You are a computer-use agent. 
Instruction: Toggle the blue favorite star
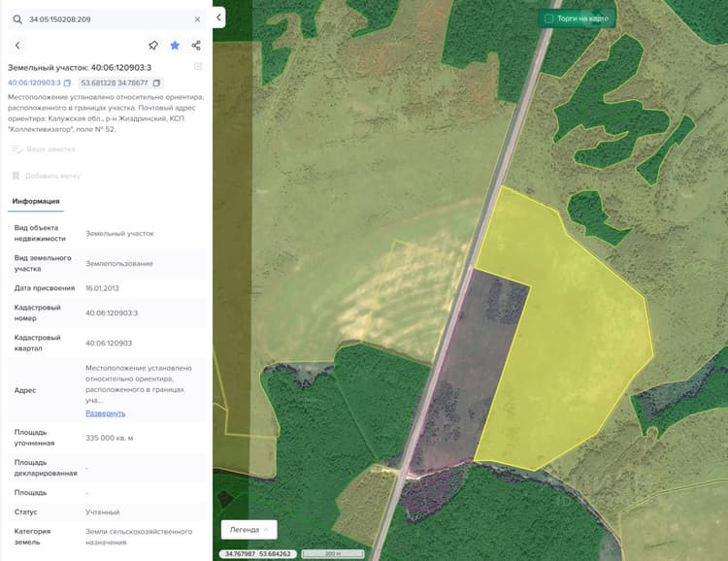tap(175, 45)
